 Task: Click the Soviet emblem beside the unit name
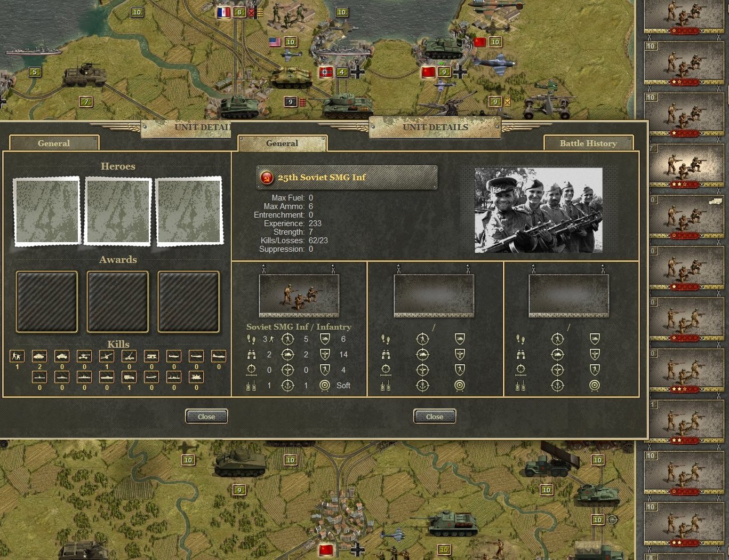tap(267, 178)
